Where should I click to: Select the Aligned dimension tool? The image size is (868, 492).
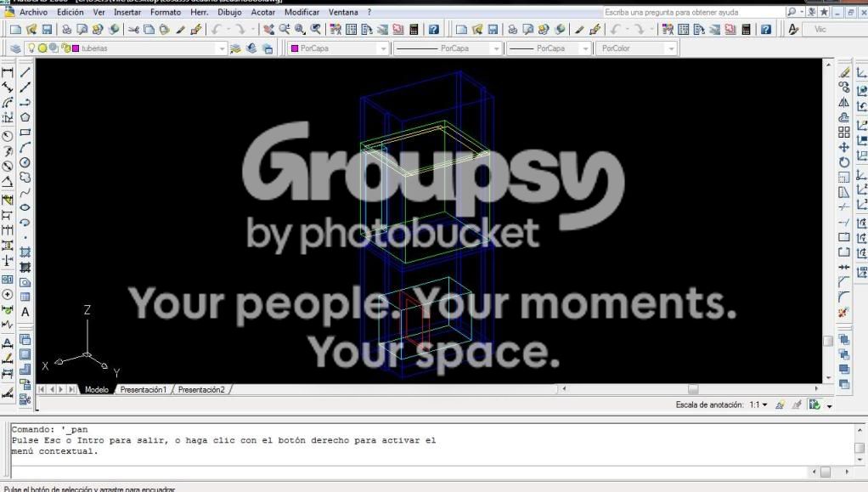[8, 88]
